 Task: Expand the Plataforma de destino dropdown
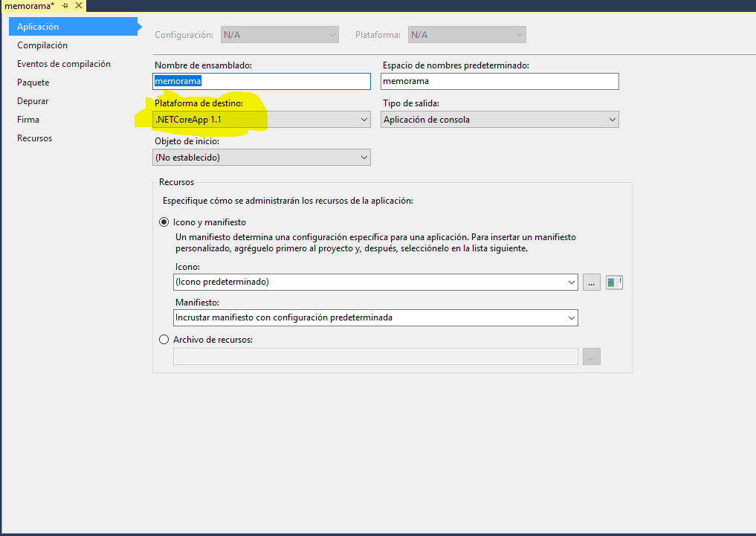coord(262,120)
